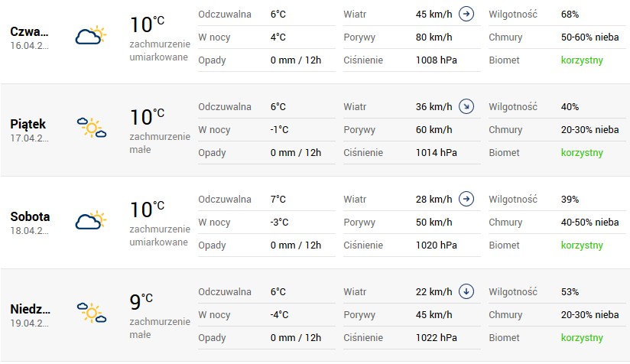
Task: Select the Niedziela 19.04 day label
Action: [31, 309]
